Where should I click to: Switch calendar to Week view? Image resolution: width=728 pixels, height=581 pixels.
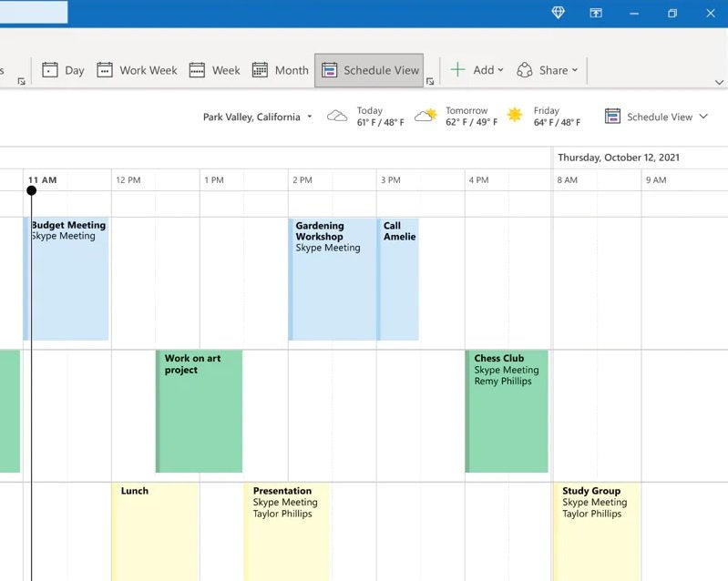coord(214,70)
